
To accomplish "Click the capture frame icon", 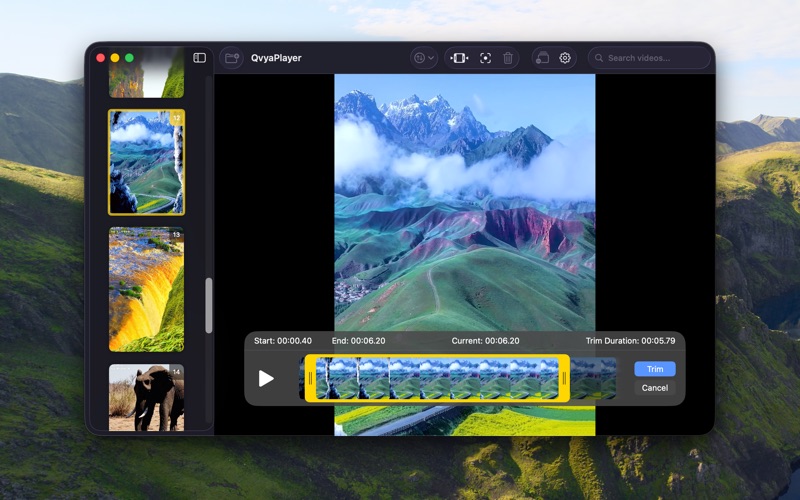I will [485, 58].
